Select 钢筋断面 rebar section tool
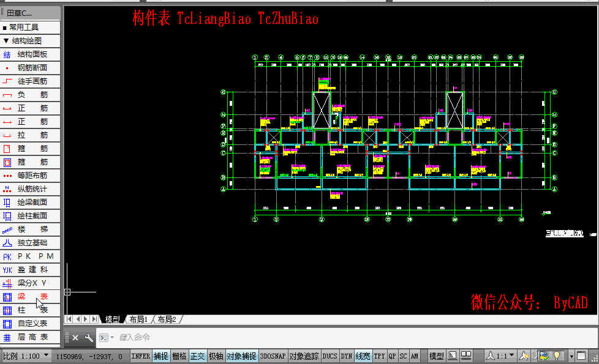This screenshot has width=599, height=364. coord(30,68)
